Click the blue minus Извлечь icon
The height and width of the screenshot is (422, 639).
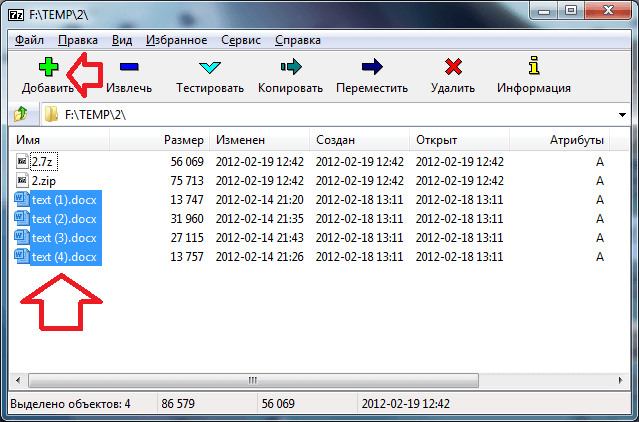pos(129,68)
